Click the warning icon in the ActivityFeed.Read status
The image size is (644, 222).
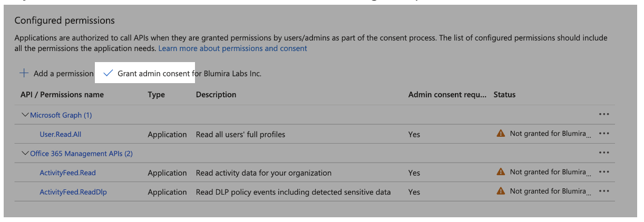point(501,172)
